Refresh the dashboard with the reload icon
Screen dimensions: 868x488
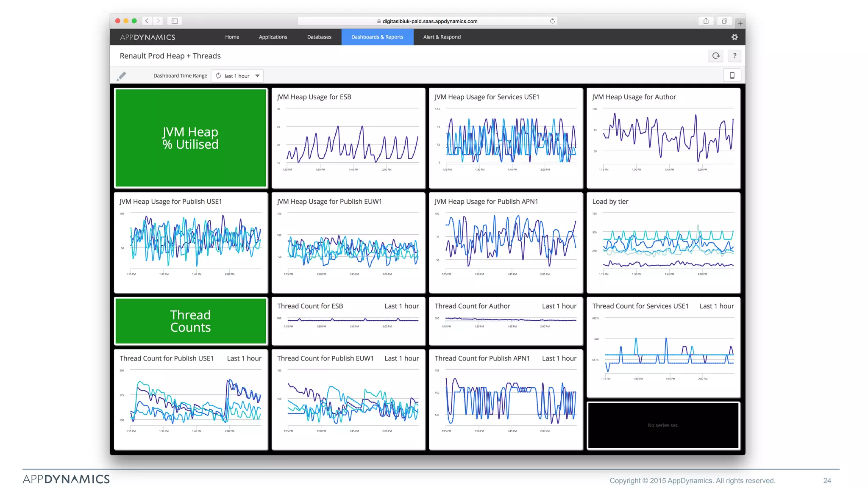coord(716,55)
